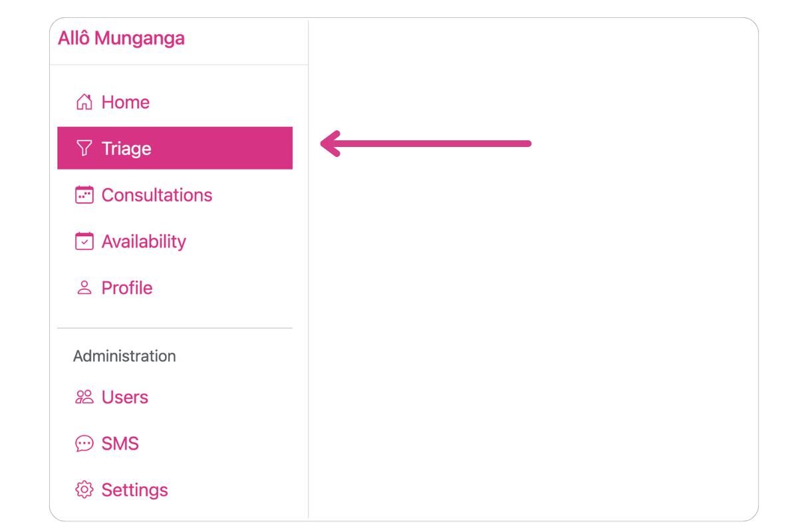Click the Users people icon
Screen dimensions: 798x532
click(84, 397)
